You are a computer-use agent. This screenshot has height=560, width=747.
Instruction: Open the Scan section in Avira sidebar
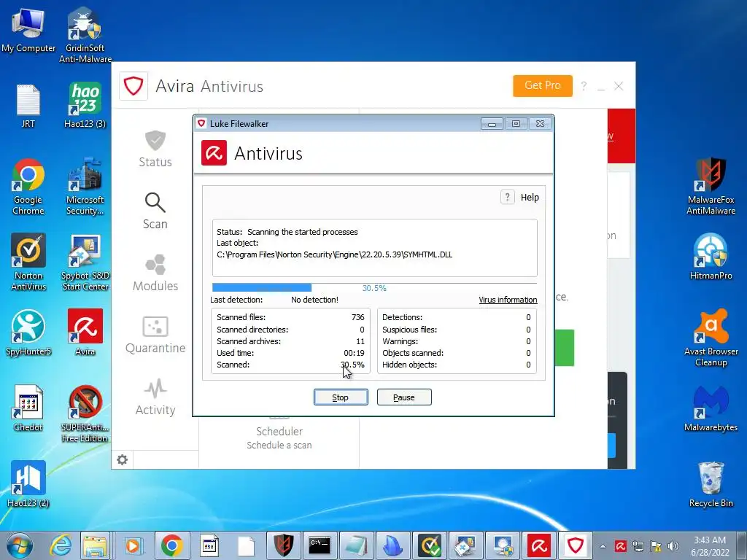click(x=155, y=211)
